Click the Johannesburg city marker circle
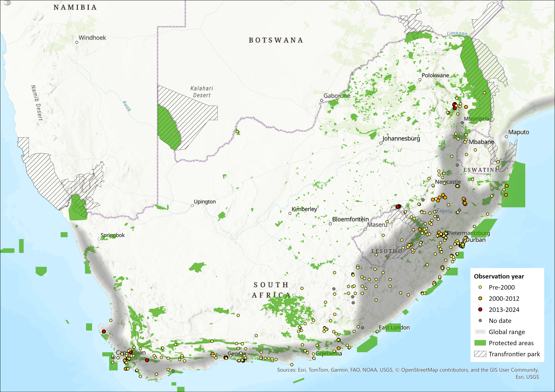The image size is (555, 392). [381, 143]
